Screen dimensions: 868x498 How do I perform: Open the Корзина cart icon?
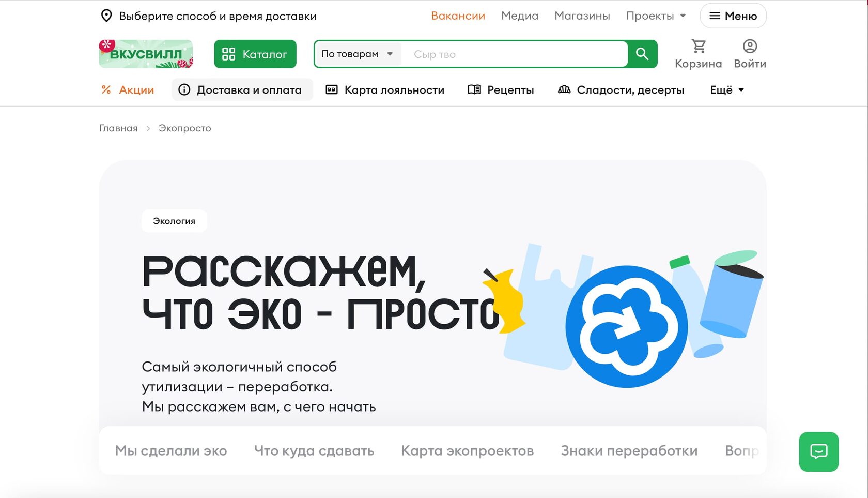(699, 54)
